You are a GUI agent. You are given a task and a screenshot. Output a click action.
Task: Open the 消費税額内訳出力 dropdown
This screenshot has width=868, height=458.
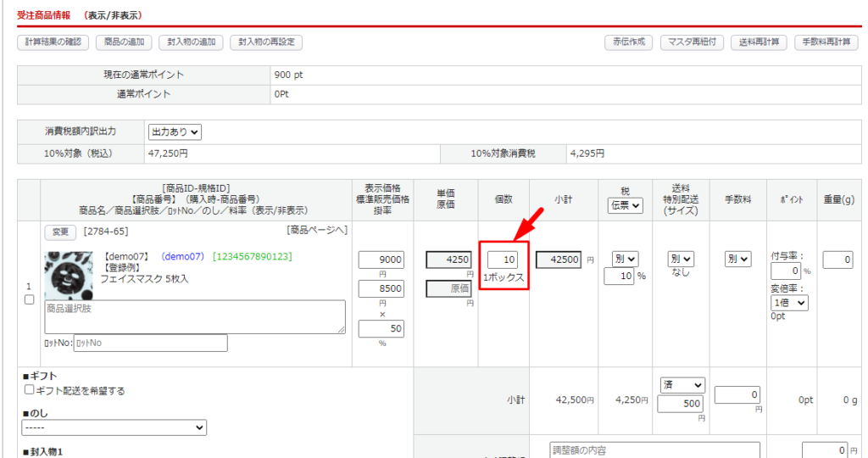175,131
